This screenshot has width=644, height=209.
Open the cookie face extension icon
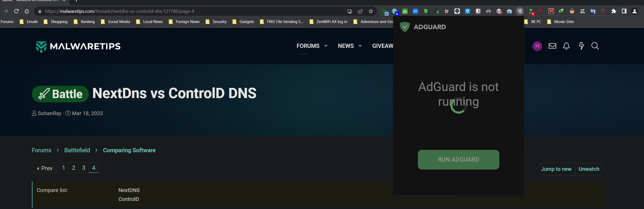click(572, 11)
